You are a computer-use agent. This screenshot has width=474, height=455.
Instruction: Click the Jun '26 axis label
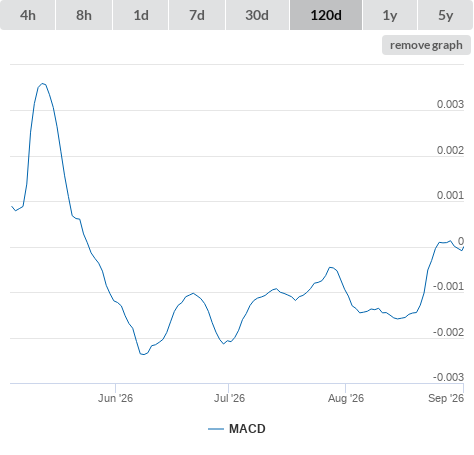coord(115,398)
